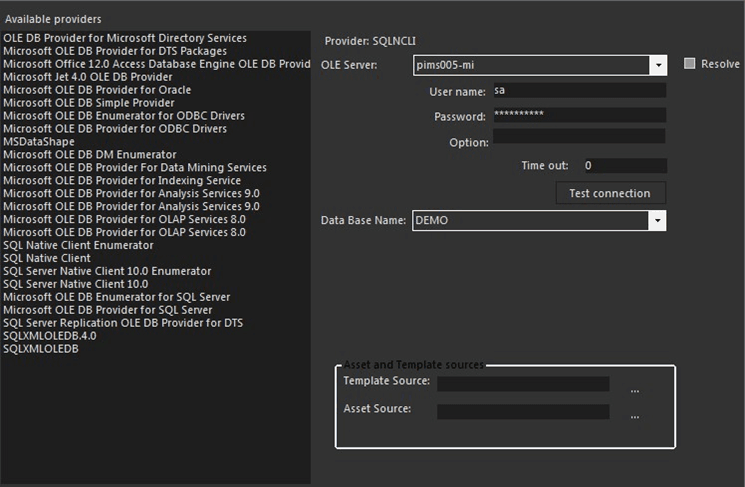This screenshot has width=745, height=487.
Task: Select SQLXMLOLEDB provider at list bottom
Action: click(x=41, y=349)
